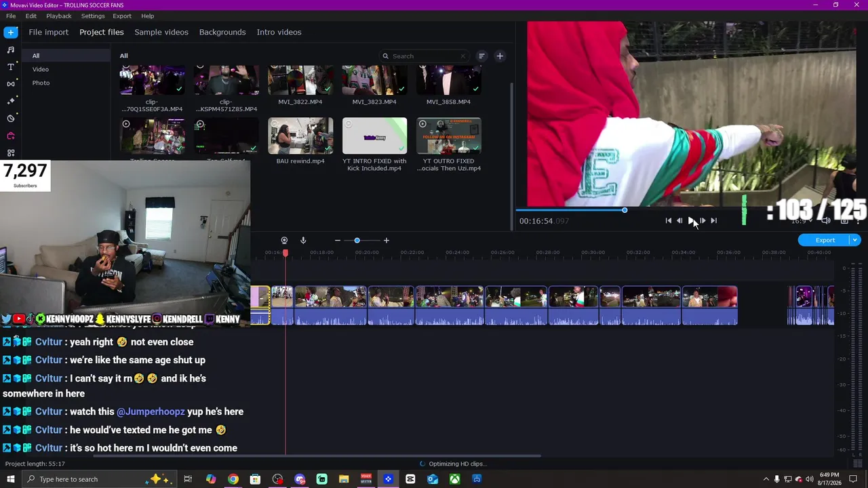868x488 pixels.
Task: Click the red playhead marker on timeline ruler
Action: click(x=285, y=253)
